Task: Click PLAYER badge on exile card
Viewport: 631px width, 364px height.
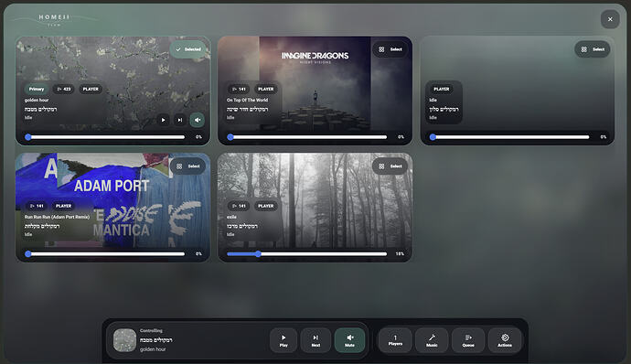Action: tap(265, 206)
